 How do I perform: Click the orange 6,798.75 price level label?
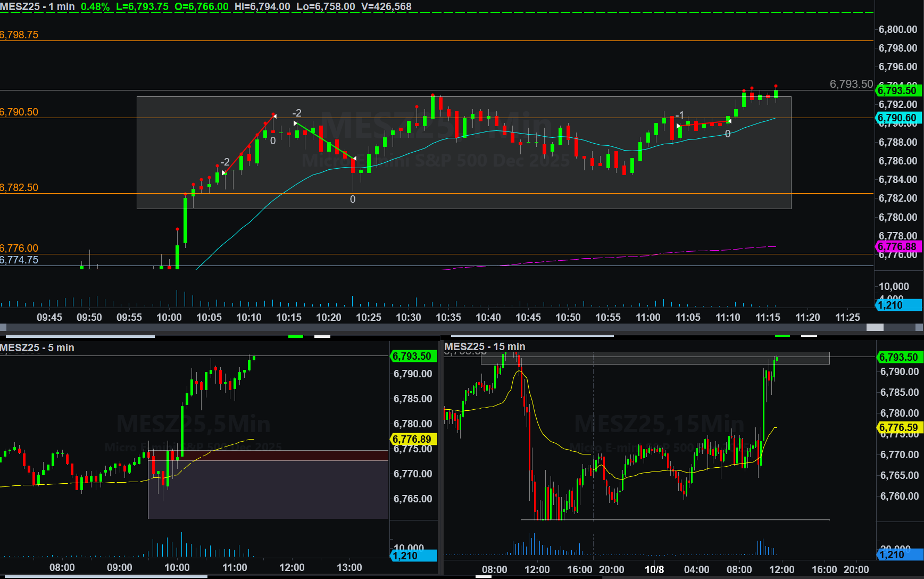[x=20, y=35]
